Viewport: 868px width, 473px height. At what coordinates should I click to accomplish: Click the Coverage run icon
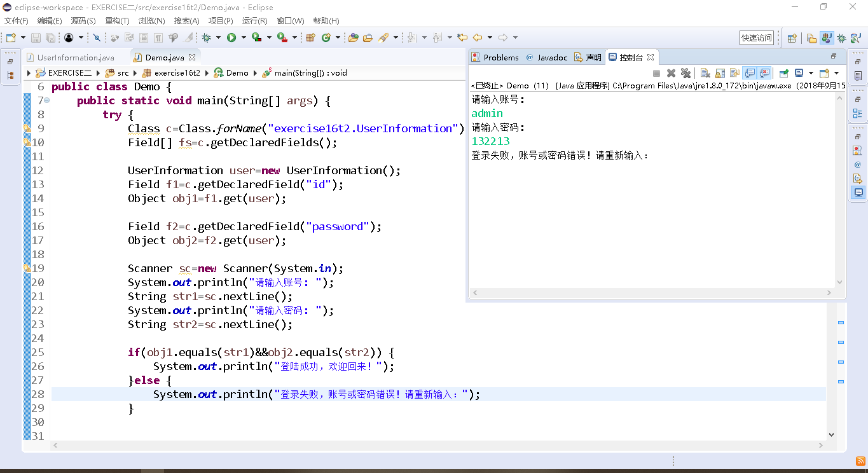(256, 38)
